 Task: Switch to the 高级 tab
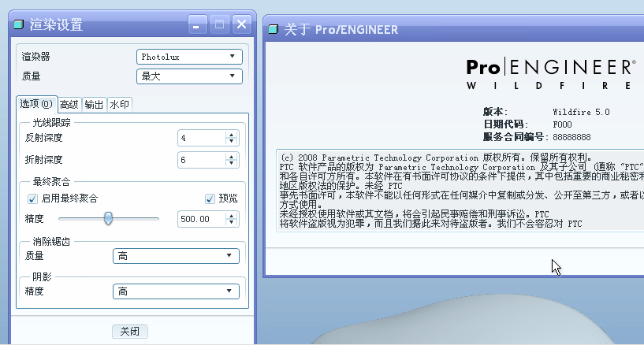click(69, 105)
